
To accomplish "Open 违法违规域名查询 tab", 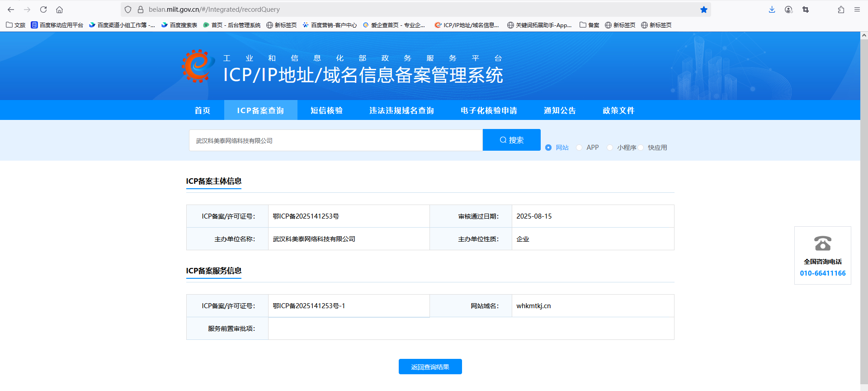I will [401, 110].
